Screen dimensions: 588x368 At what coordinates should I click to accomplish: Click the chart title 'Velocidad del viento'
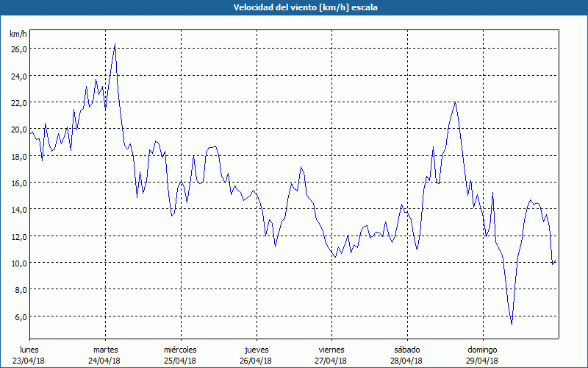[294, 8]
